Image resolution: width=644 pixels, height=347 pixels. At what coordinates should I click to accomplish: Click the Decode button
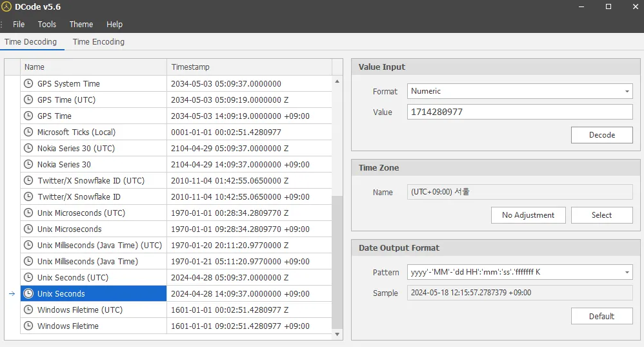pyautogui.click(x=601, y=135)
